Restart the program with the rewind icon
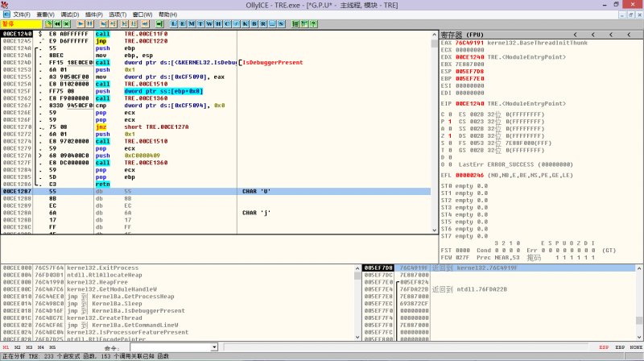Screen dimensions: 644x361 point(57,24)
